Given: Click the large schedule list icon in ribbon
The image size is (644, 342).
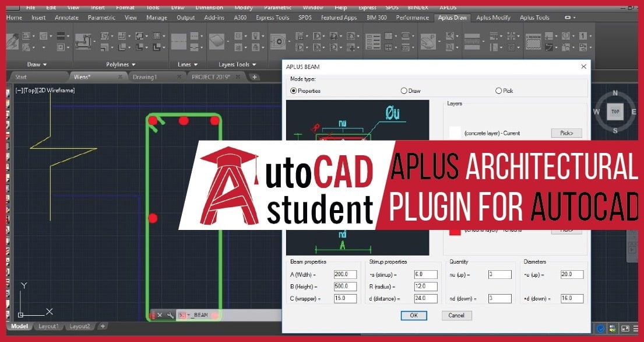Looking at the screenshot, I should 373,41.
